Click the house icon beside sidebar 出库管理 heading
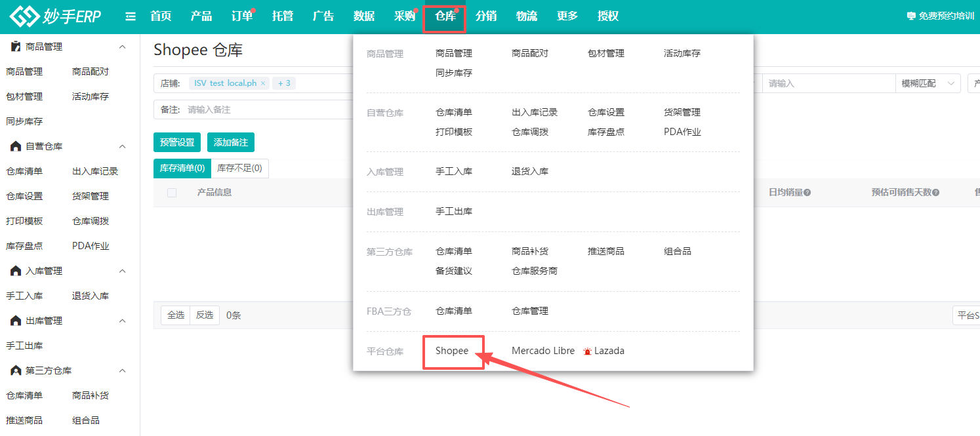The width and height of the screenshot is (980, 436). tap(16, 321)
